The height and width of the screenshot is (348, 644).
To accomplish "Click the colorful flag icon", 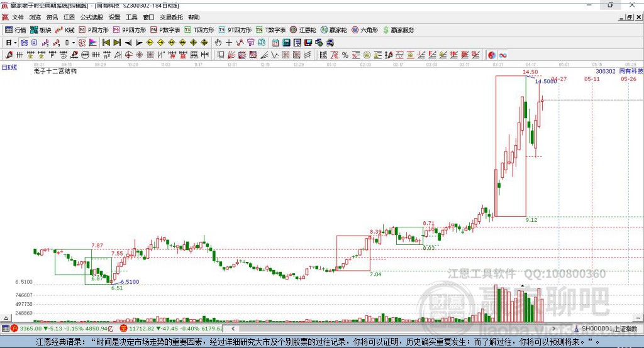I will point(93,43).
